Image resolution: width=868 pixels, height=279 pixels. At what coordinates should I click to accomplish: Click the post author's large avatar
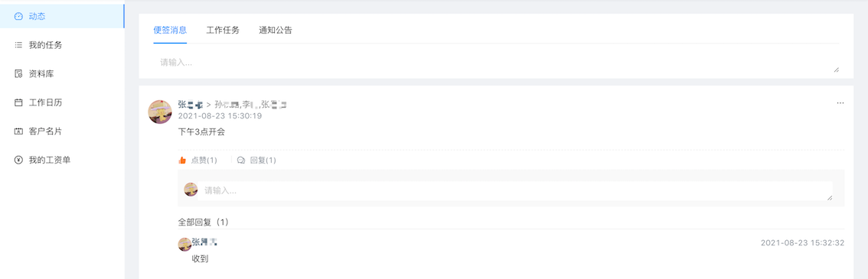[160, 112]
